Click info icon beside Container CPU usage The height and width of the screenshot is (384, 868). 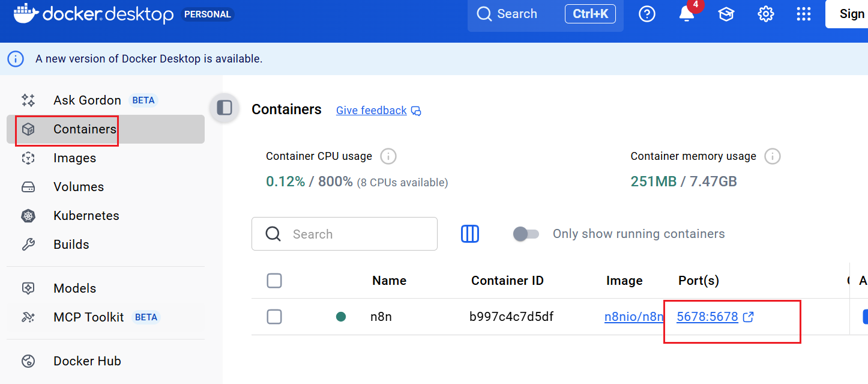(388, 156)
